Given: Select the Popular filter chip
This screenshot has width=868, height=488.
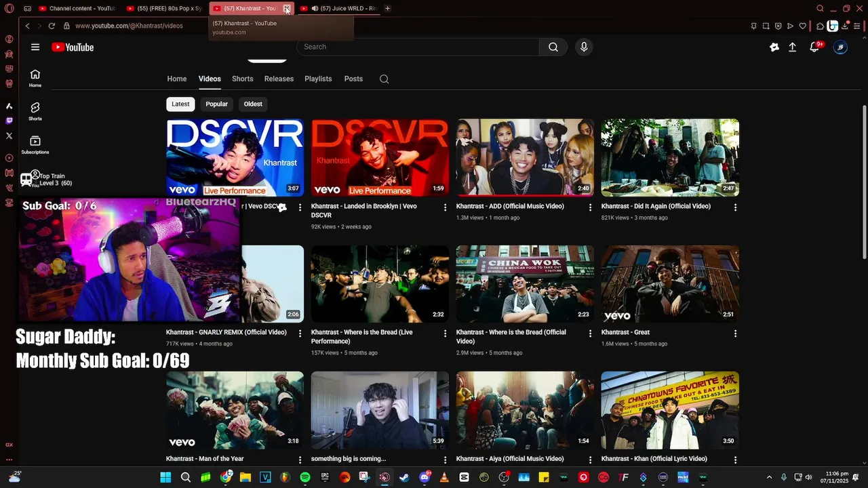Looking at the screenshot, I should point(217,104).
